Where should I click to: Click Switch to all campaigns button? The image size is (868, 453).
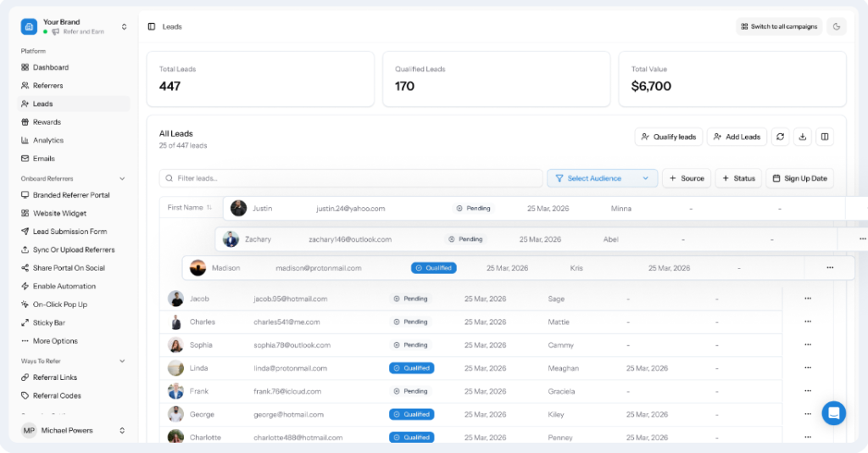tap(779, 26)
